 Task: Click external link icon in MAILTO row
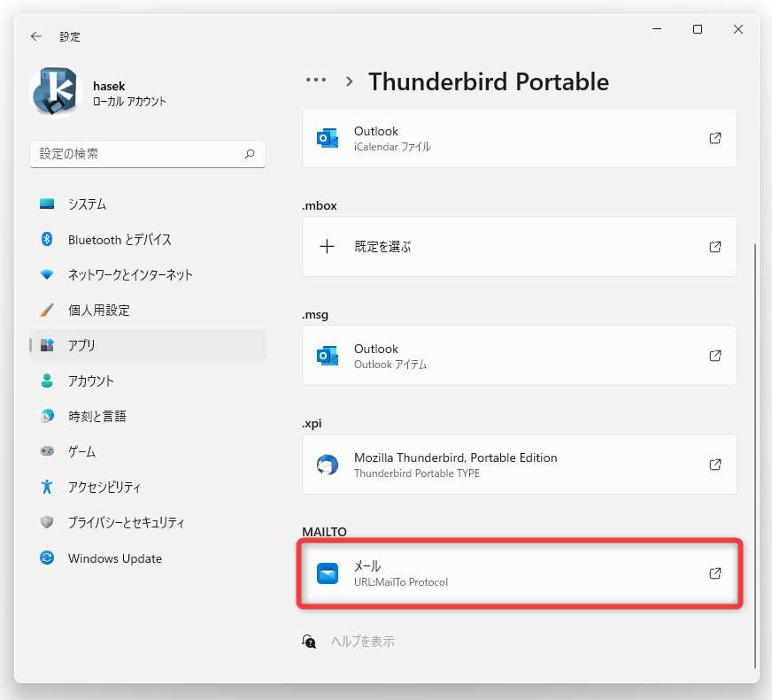(714, 573)
